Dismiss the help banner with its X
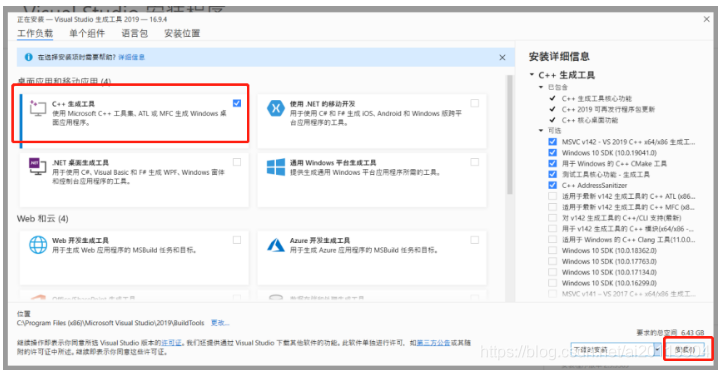Screen dimensions: 719x370 502,57
